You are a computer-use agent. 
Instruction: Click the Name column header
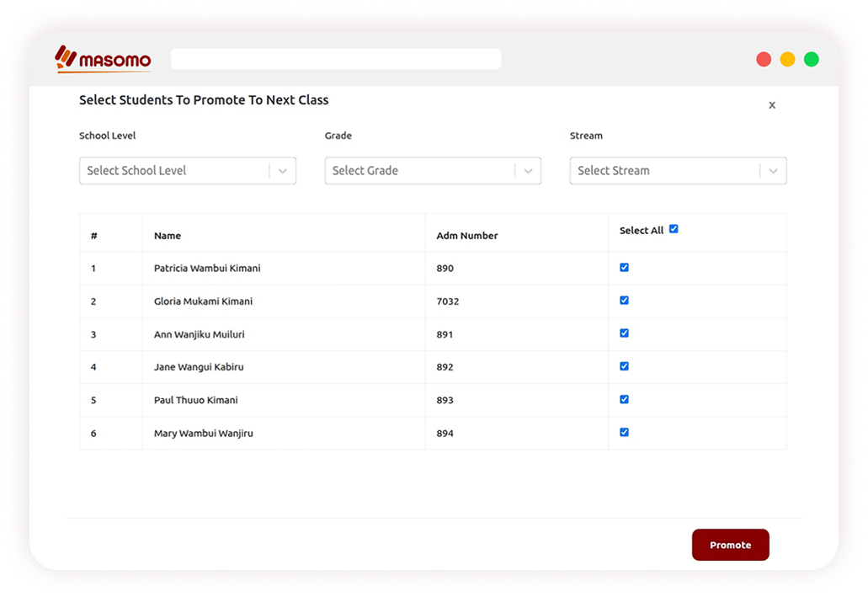click(168, 236)
